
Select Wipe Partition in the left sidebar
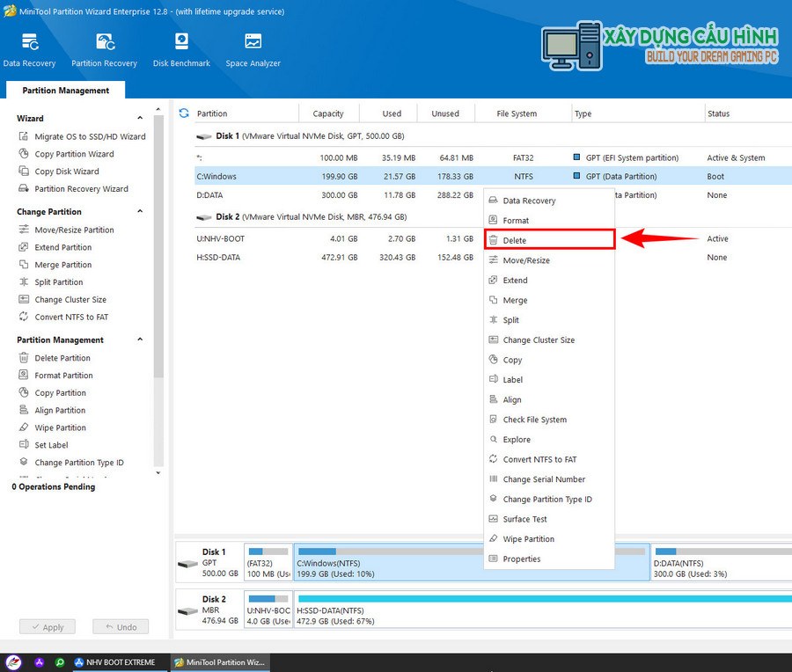(60, 427)
